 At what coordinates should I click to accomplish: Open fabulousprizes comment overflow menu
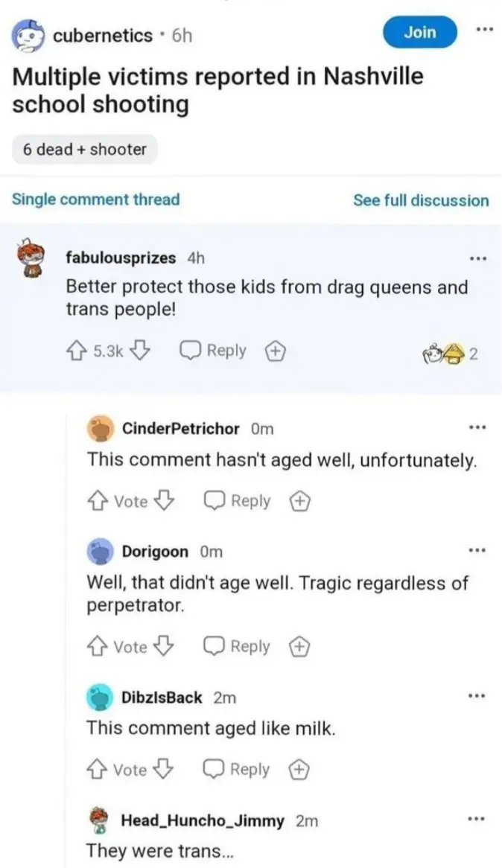tap(477, 258)
